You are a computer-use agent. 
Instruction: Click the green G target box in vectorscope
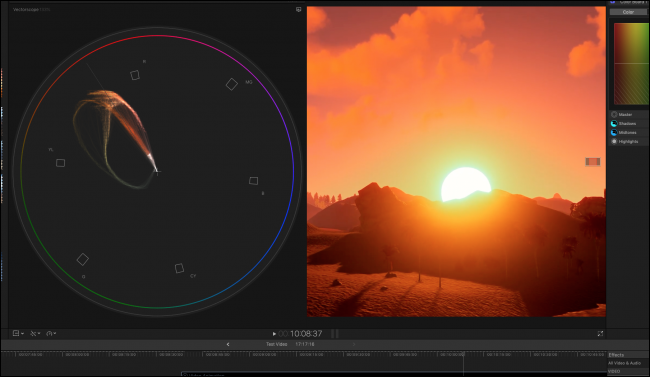click(83, 259)
